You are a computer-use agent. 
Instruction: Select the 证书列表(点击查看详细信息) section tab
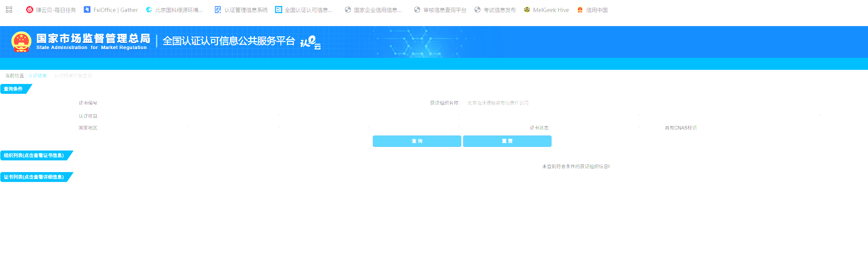pos(37,177)
